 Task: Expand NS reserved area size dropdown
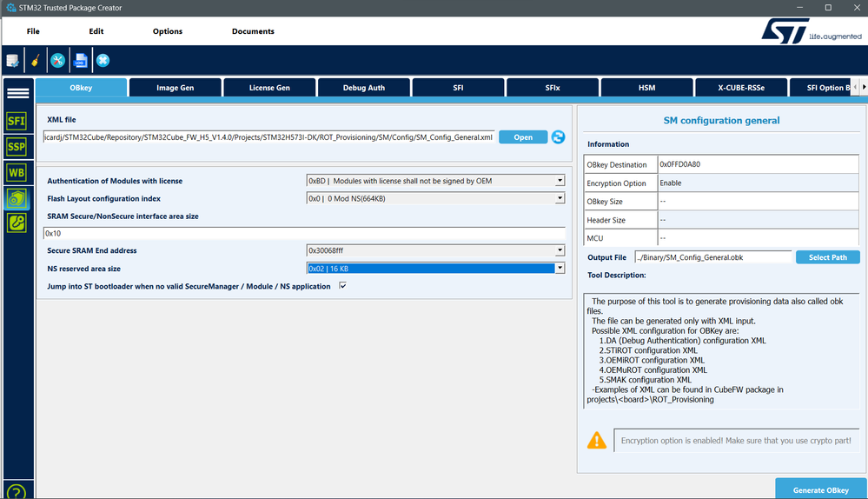560,268
